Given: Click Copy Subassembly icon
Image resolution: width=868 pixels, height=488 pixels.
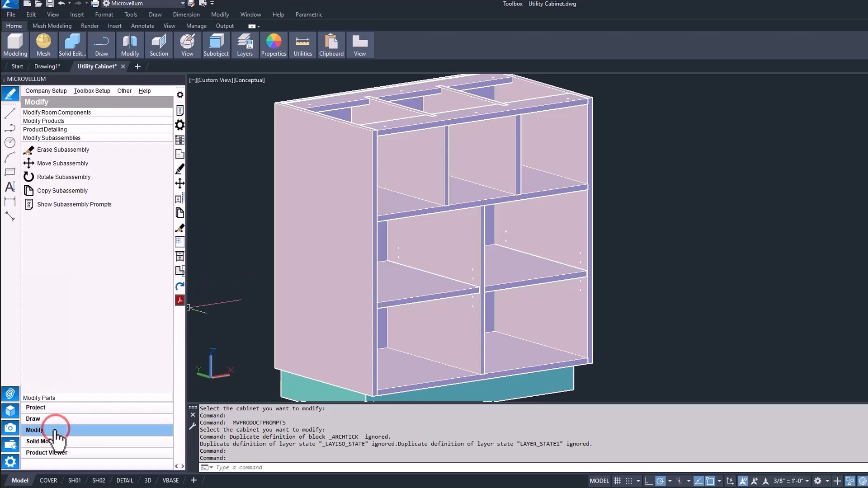Looking at the screenshot, I should [x=28, y=191].
